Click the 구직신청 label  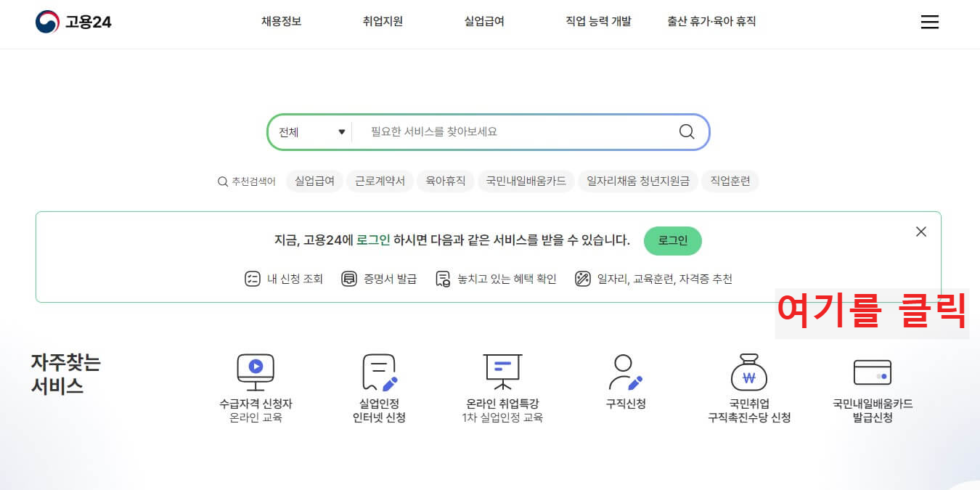point(626,404)
